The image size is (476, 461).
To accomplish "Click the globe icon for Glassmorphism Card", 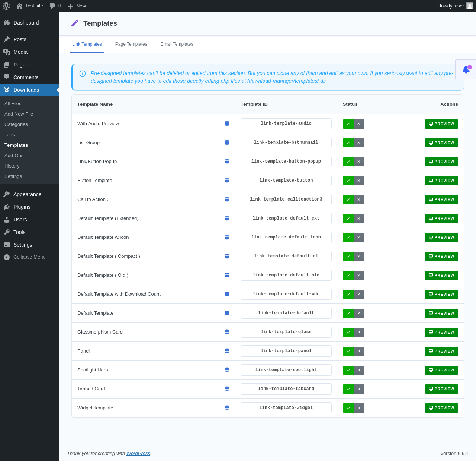I will (x=227, y=332).
